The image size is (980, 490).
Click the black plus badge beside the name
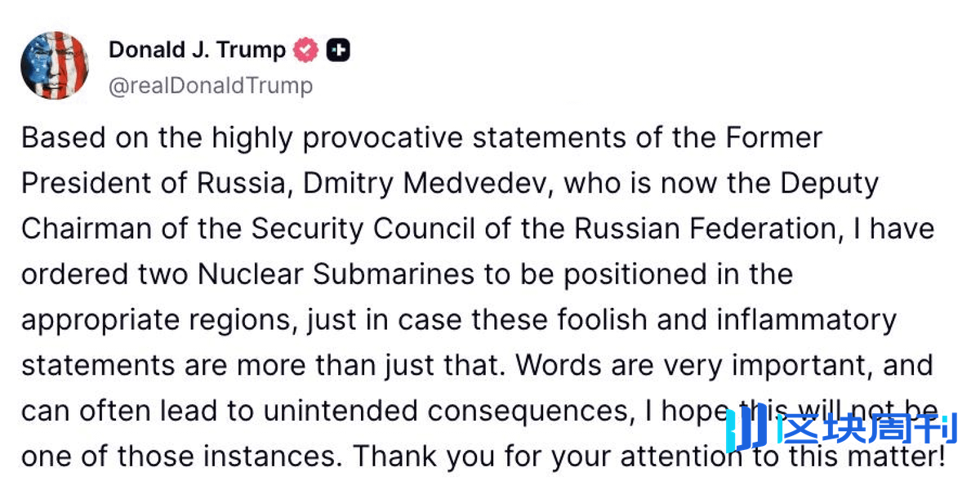point(338,51)
